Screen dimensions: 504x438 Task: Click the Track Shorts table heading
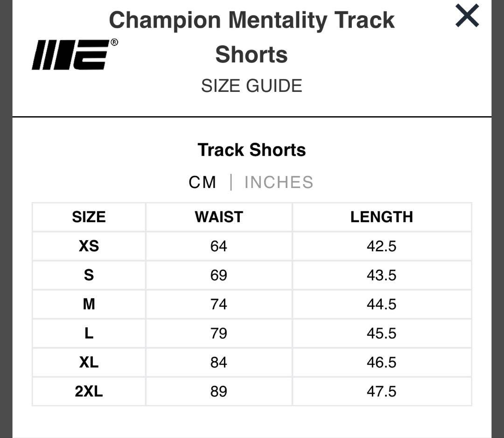pos(252,150)
